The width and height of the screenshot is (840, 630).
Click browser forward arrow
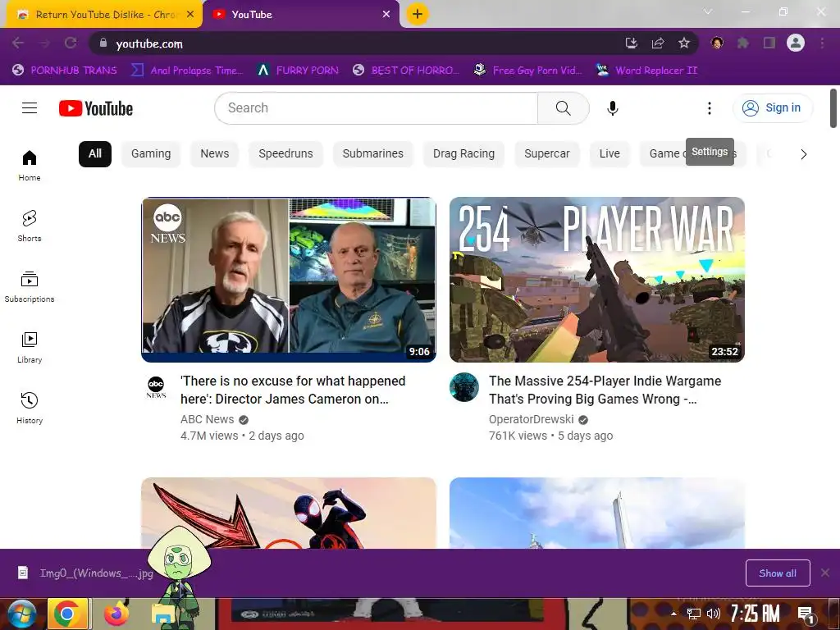coord(44,43)
